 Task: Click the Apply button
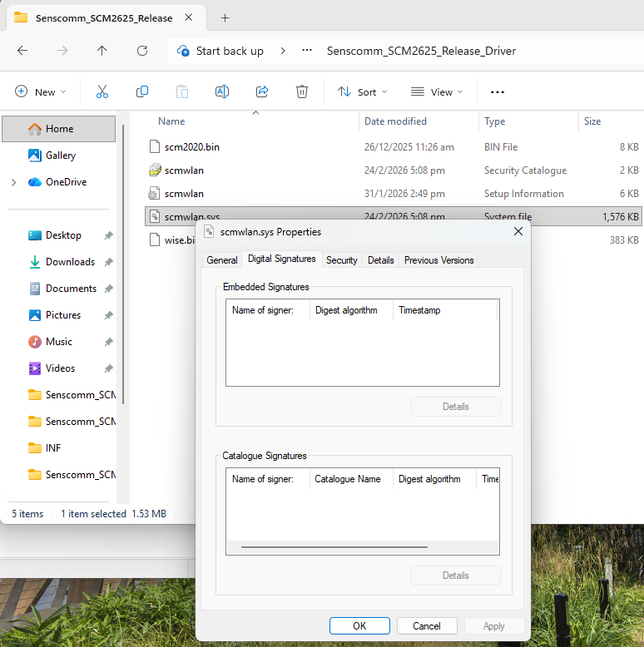[494, 625]
